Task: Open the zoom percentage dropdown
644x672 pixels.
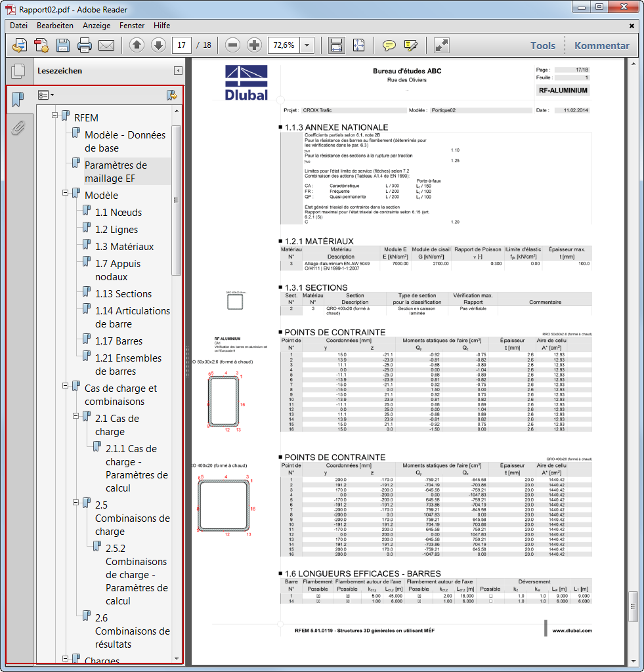Action: [306, 45]
